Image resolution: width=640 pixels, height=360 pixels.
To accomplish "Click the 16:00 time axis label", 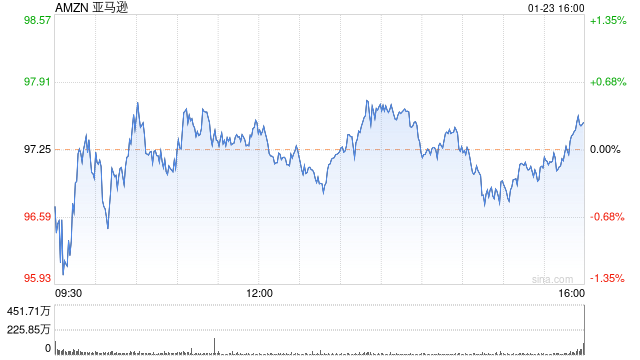I will click(x=571, y=293).
